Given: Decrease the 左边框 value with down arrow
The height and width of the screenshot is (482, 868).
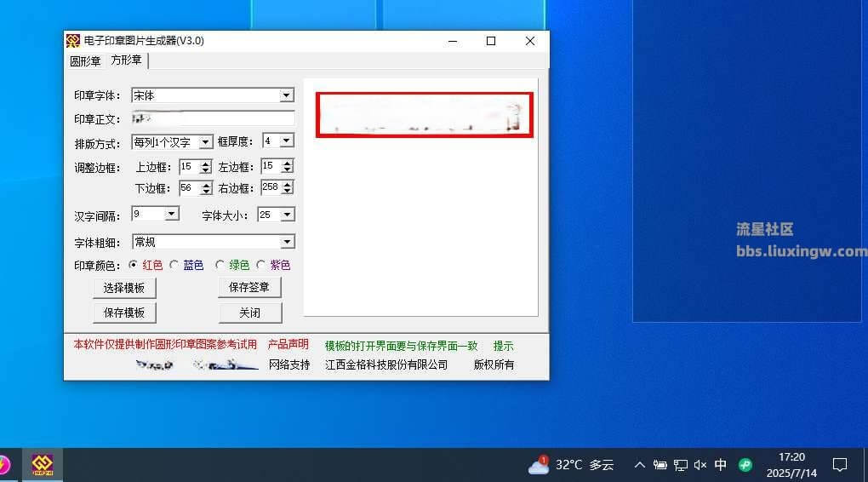Looking at the screenshot, I should [287, 169].
